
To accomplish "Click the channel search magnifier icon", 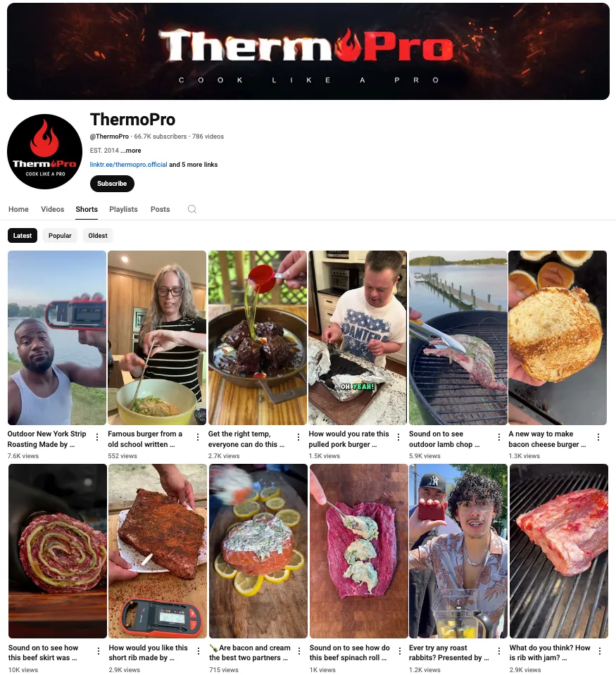I will (x=192, y=209).
